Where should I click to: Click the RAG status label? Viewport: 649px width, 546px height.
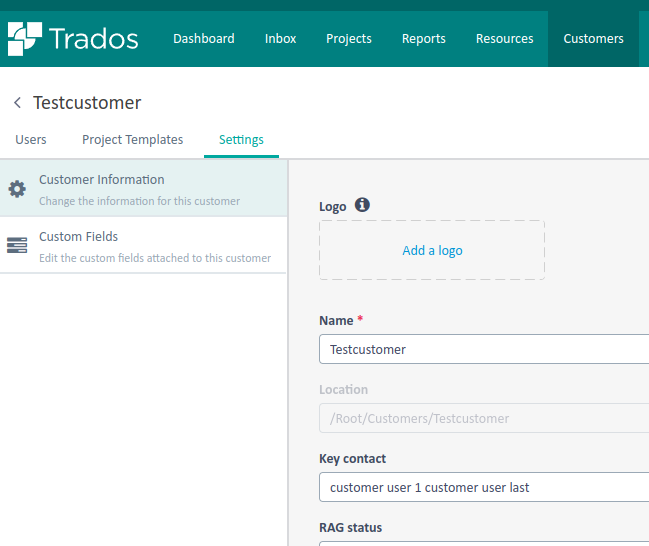[x=351, y=527]
